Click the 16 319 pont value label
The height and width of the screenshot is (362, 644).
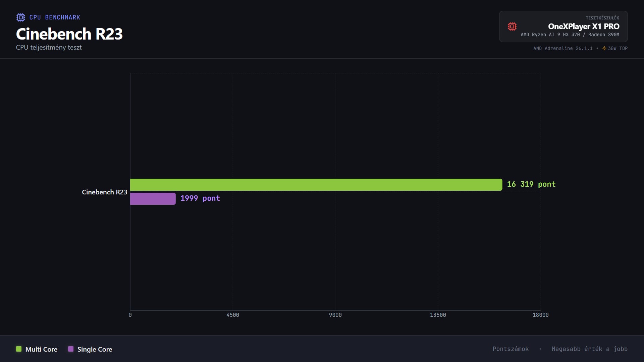(x=531, y=184)
